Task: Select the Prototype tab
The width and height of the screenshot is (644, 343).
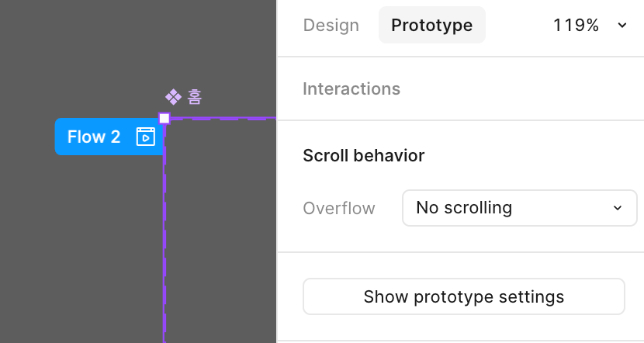Action: [431, 25]
